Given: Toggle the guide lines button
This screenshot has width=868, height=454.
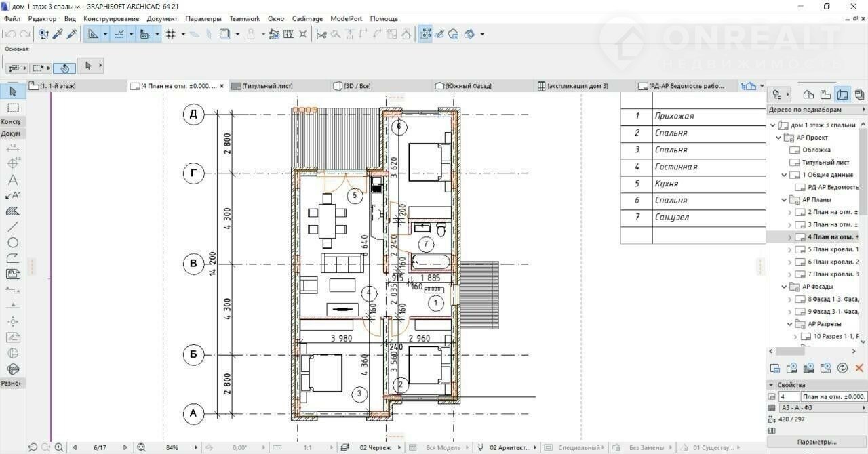Looking at the screenshot, I should [119, 34].
